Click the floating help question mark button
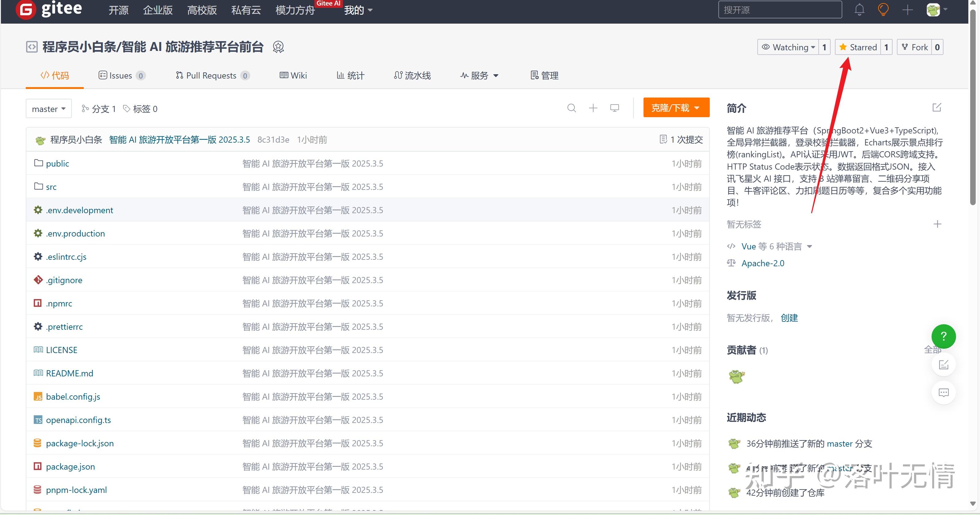Image resolution: width=980 pixels, height=515 pixels. pyautogui.click(x=943, y=336)
